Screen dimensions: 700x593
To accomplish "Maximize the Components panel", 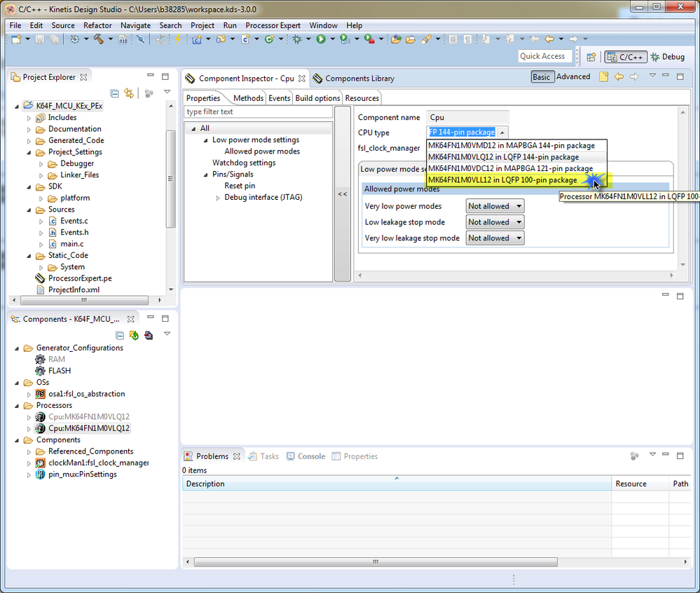I will click(165, 318).
